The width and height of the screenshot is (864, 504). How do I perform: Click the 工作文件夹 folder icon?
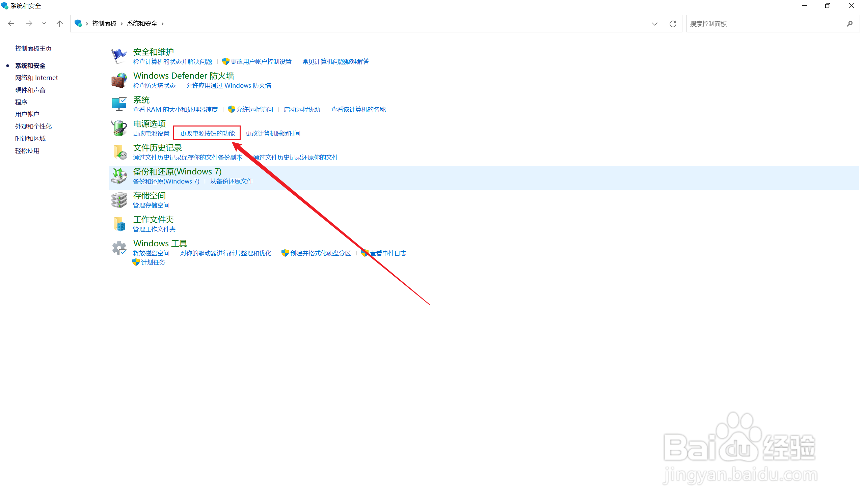point(119,224)
